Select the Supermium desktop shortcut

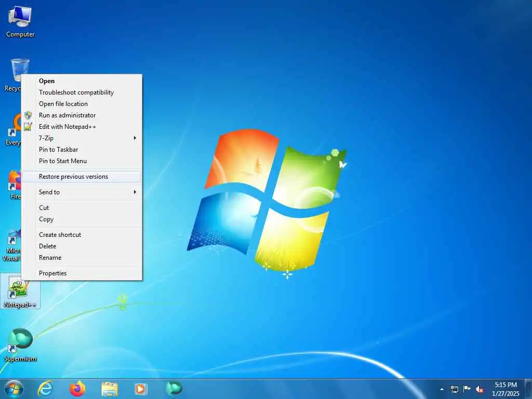[x=20, y=345]
